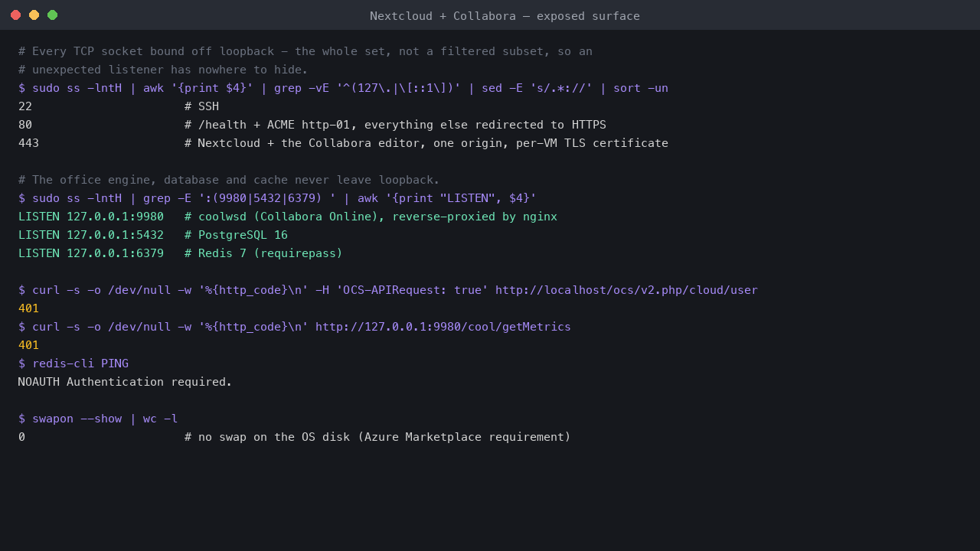Click the '$ swapon --show | wc -l' command
980x551 pixels.
coord(98,419)
